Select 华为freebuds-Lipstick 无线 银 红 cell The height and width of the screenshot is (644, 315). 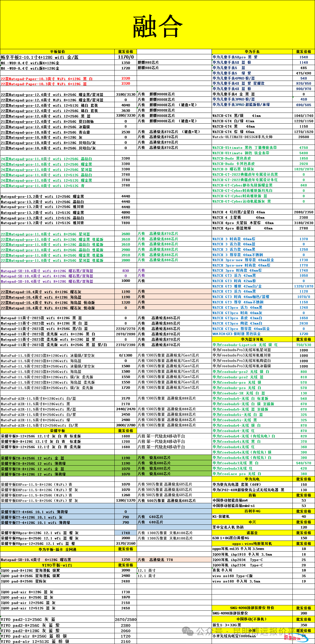click(252, 345)
